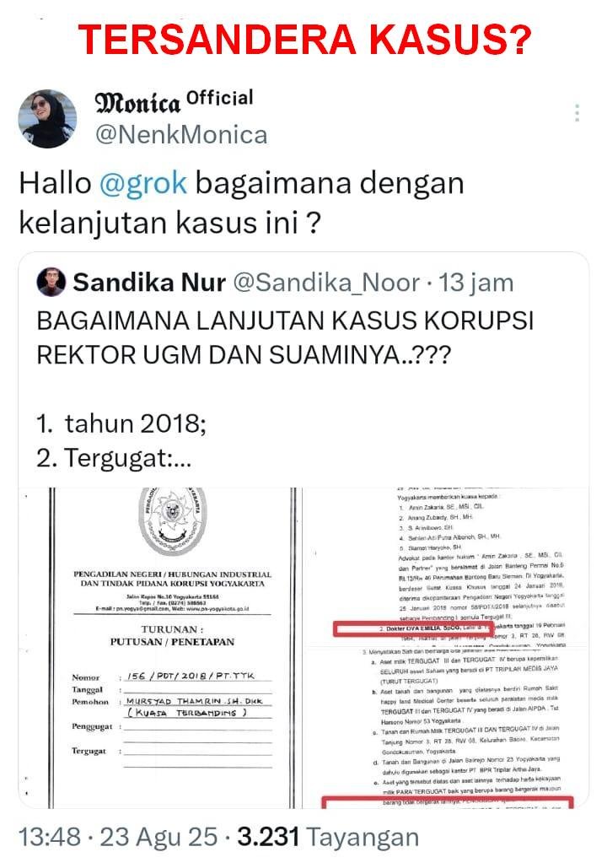
Task: Open the three-dot more options menu
Action: tap(577, 113)
